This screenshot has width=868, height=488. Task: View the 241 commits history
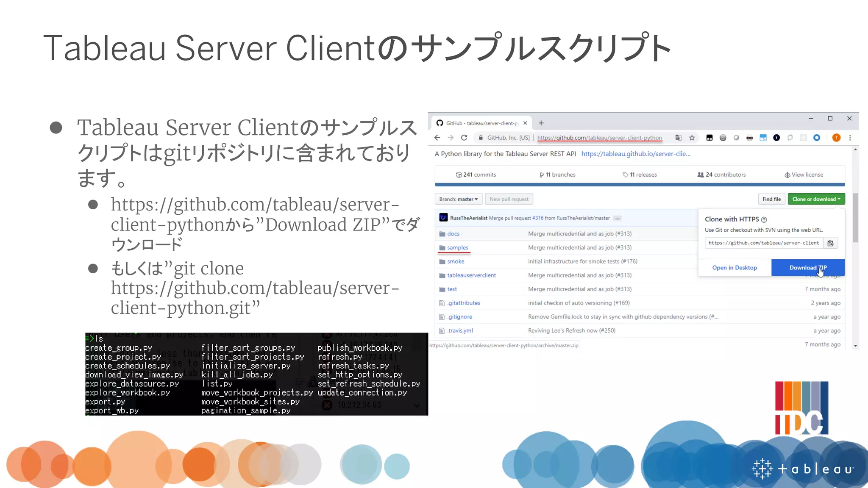click(476, 175)
